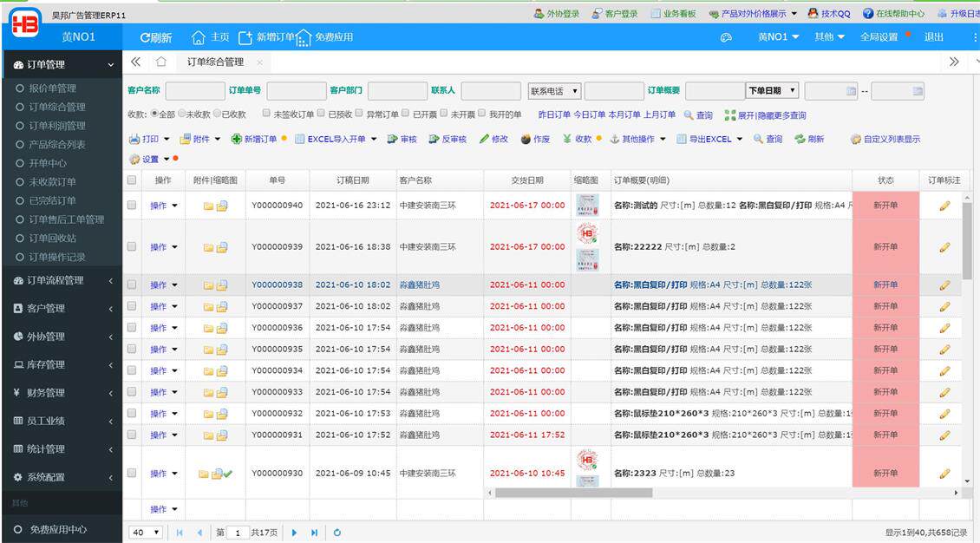The height and width of the screenshot is (543, 980).
Task: Go to next page arrow in pagination
Action: 294,533
